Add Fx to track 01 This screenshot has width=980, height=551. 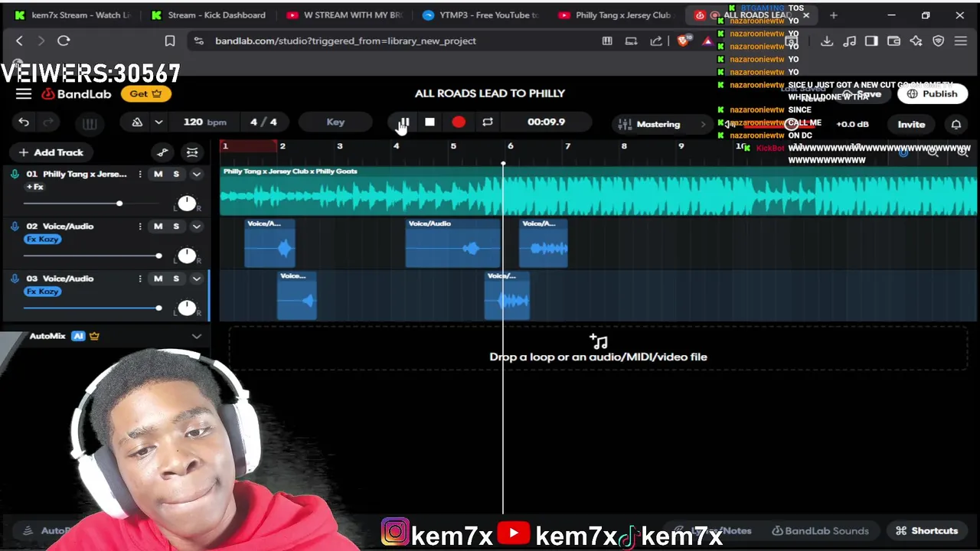click(x=35, y=187)
